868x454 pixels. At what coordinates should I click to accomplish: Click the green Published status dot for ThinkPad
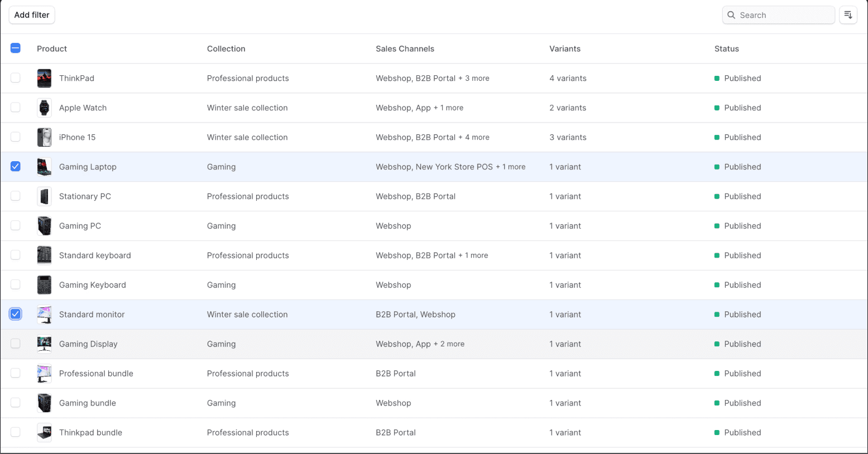coord(716,78)
